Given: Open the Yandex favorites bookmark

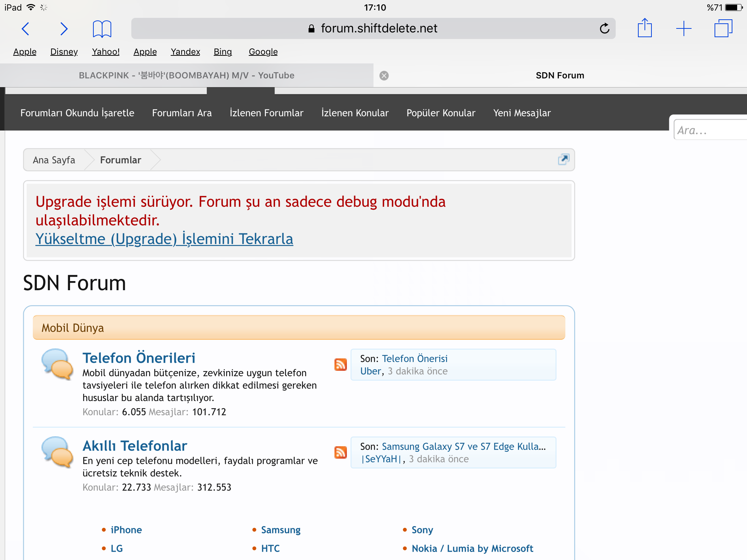Looking at the screenshot, I should click(x=185, y=52).
